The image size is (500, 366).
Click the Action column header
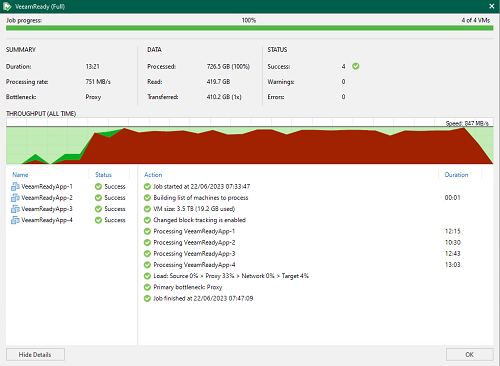(153, 175)
